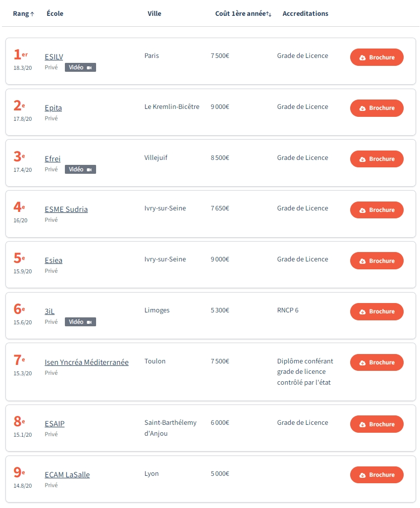Go to the ESAIP school page
Image resolution: width=420 pixels, height=508 pixels.
coord(54,424)
